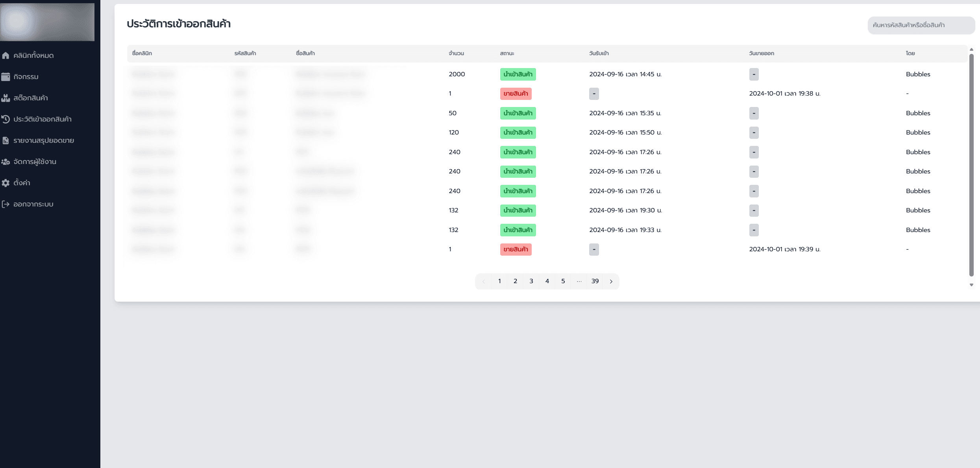
Task: Click the scrollbar down arrow of table
Action: click(971, 285)
